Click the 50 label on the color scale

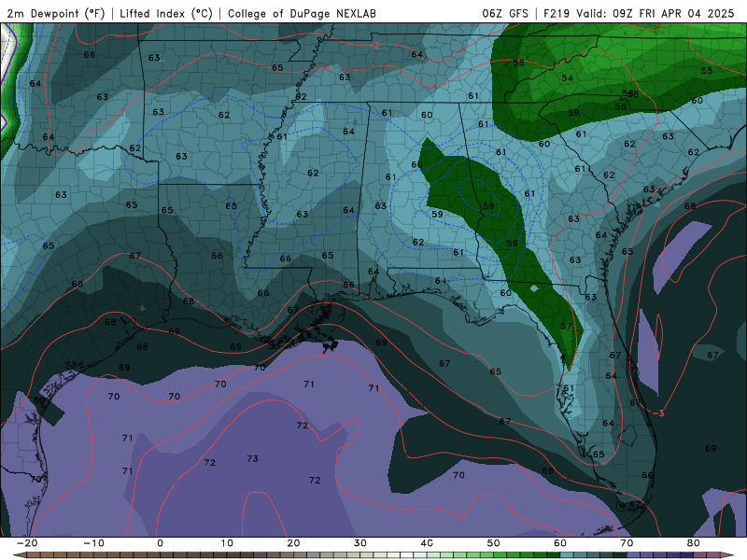[494, 543]
